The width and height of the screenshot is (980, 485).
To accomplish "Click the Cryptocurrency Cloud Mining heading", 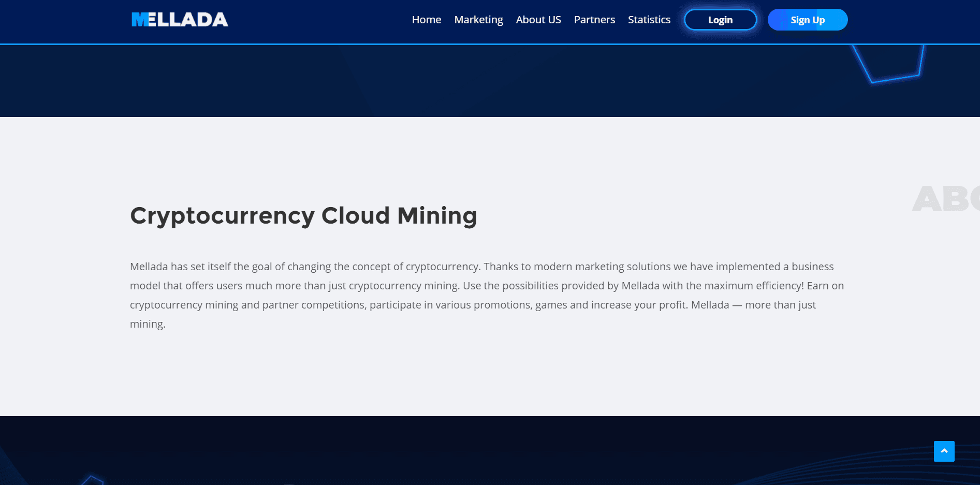I will point(303,216).
